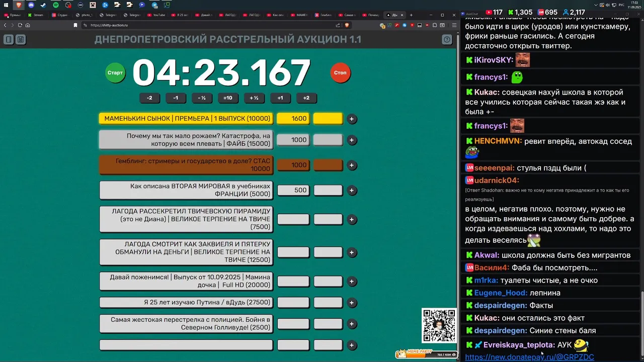
Task: Click the red YouTube extension icon
Action: coord(412,25)
